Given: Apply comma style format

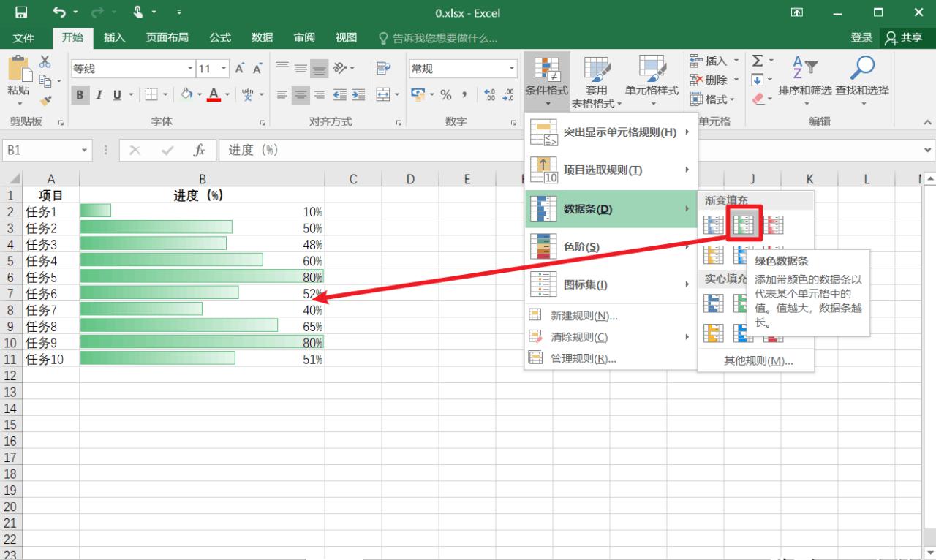Looking at the screenshot, I should tap(464, 94).
